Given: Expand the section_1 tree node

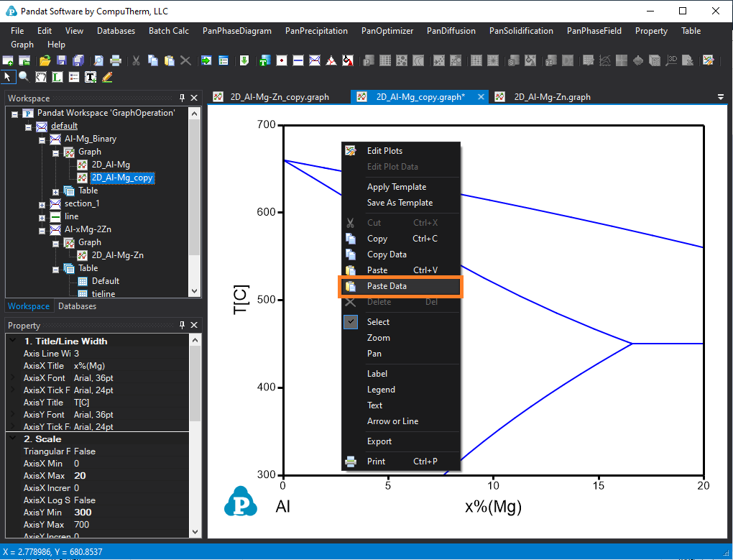Looking at the screenshot, I should [42, 204].
